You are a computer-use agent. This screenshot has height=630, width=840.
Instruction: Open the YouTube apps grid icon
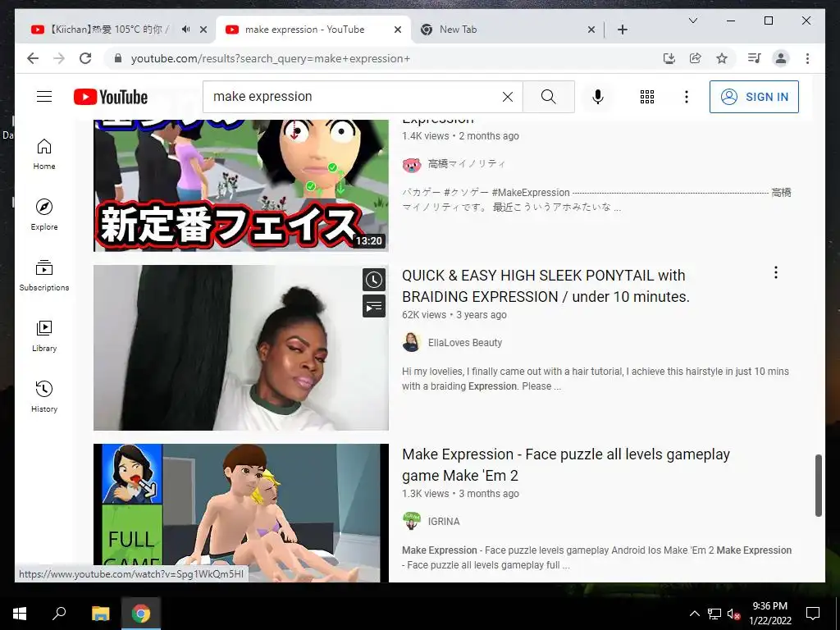(x=647, y=97)
